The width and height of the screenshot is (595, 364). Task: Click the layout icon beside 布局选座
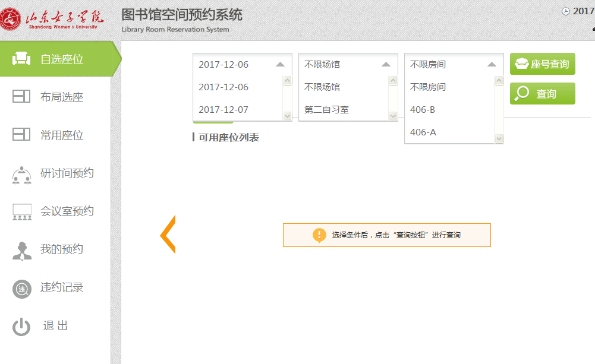pos(21,97)
